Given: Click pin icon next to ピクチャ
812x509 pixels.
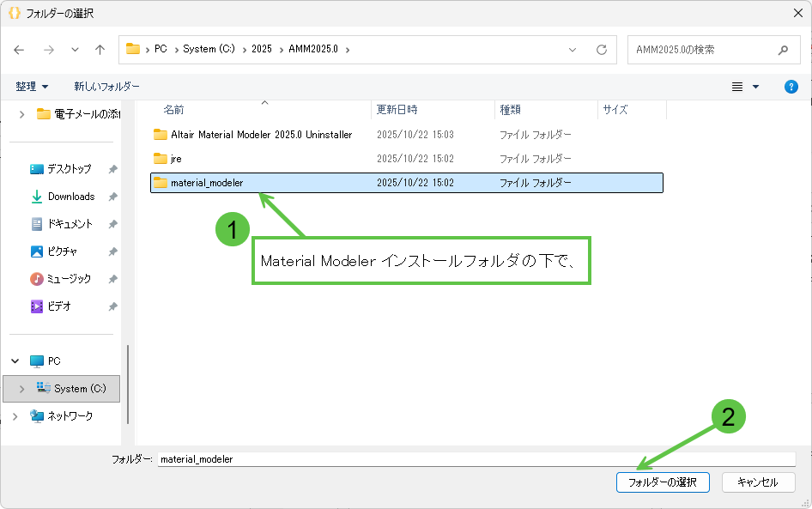Looking at the screenshot, I should pyautogui.click(x=112, y=251).
